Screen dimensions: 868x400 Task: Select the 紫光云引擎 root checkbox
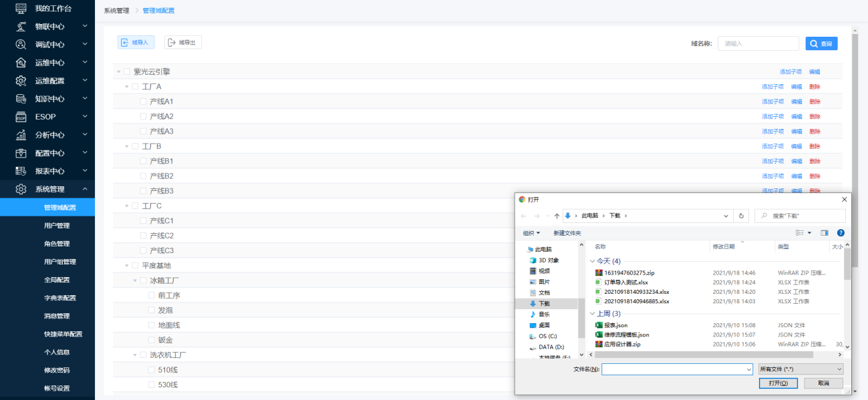(127, 71)
